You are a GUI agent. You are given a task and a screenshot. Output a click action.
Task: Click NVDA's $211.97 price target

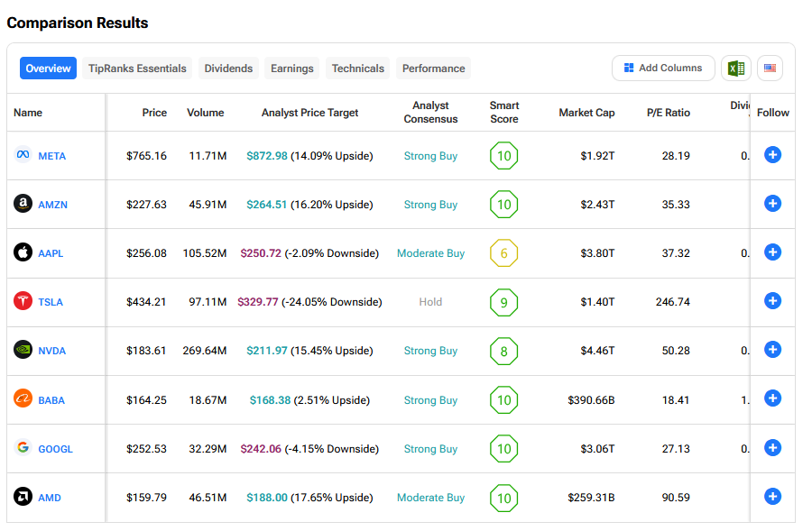click(267, 351)
